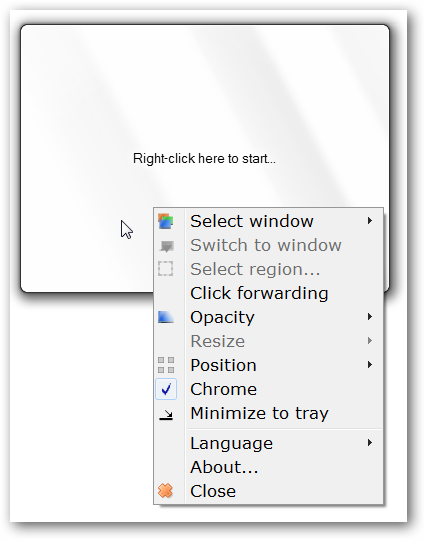Click the orange X Close icon
This screenshot has width=425, height=540.
(x=165, y=491)
